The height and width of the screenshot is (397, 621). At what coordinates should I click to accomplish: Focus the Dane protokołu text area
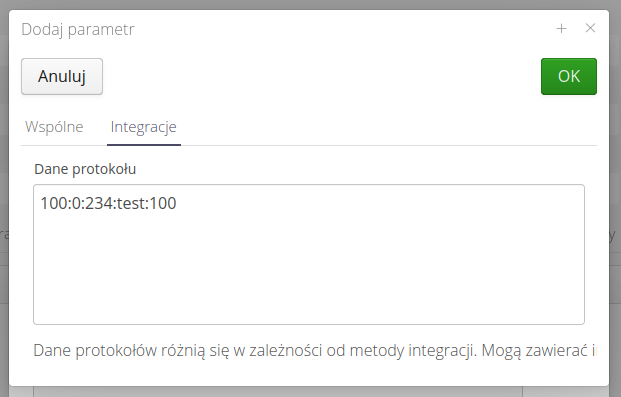click(x=309, y=254)
